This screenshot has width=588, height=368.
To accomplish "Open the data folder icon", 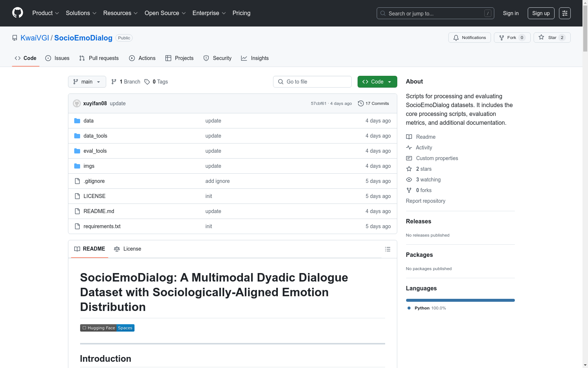I will tap(77, 121).
